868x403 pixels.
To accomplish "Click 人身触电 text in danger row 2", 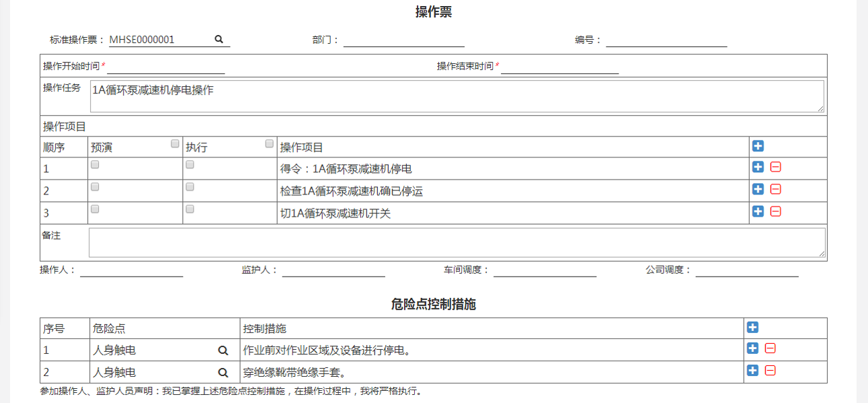I will click(x=114, y=372).
